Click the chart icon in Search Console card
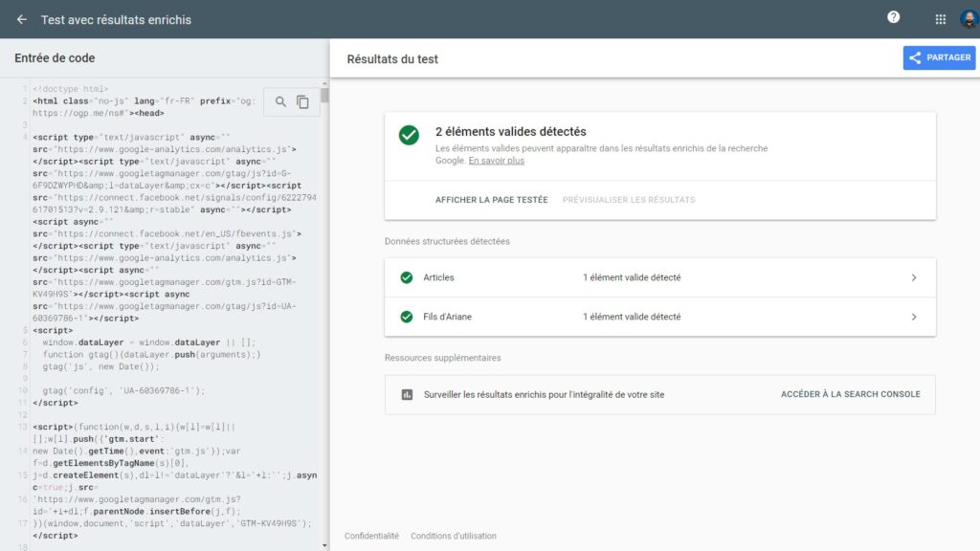 pos(407,394)
